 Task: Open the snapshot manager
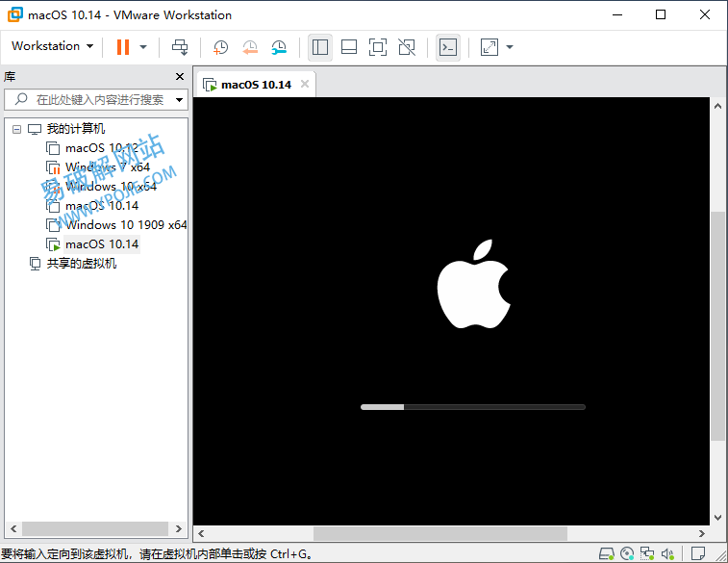pyautogui.click(x=279, y=47)
